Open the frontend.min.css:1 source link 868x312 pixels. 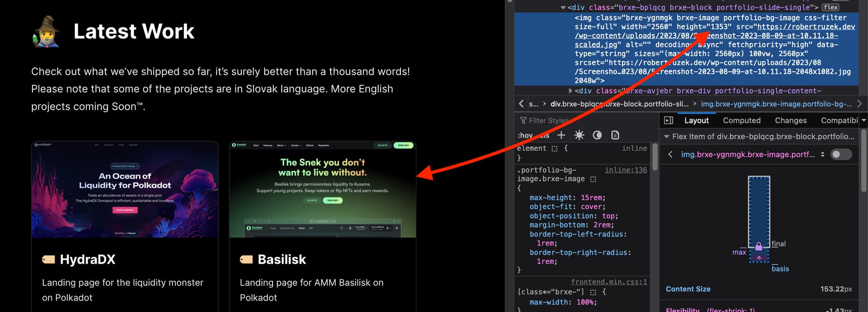609,282
